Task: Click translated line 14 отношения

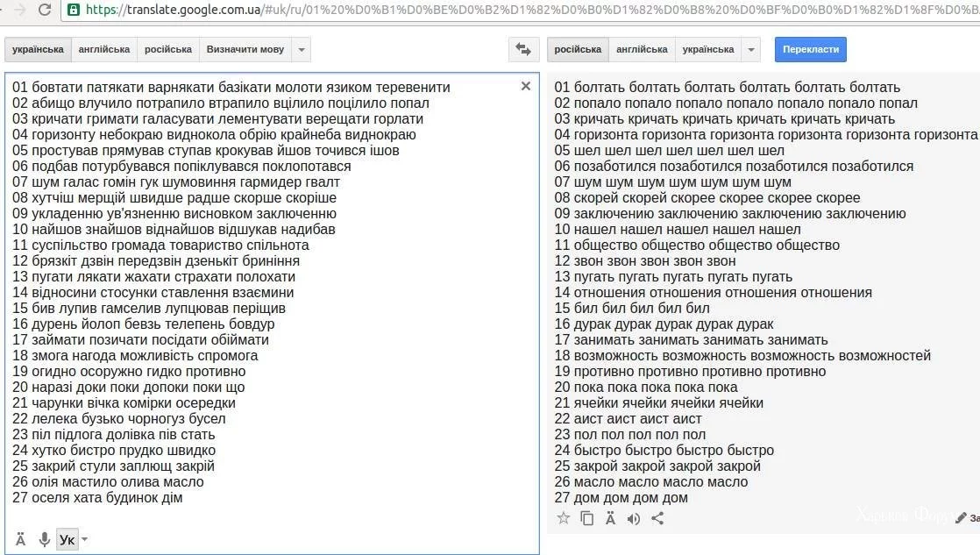Action: pyautogui.click(x=714, y=293)
